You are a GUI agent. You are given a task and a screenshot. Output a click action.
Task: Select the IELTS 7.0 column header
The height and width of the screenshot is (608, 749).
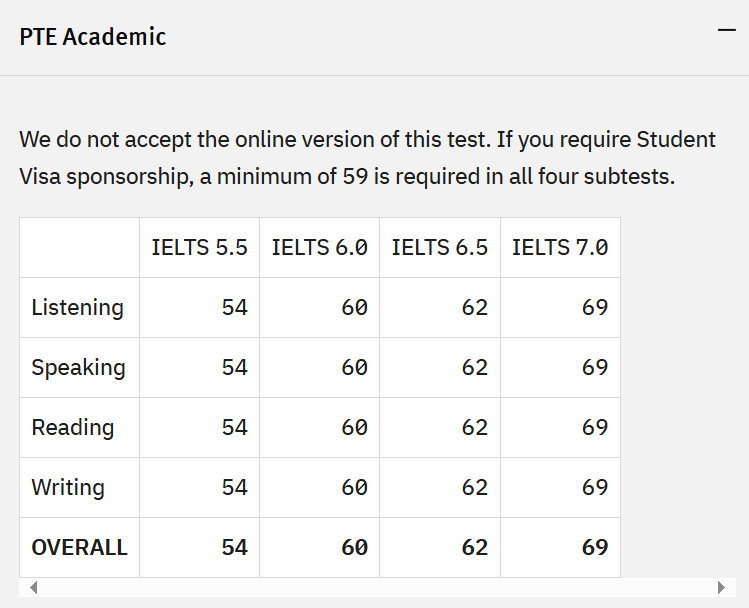click(559, 247)
